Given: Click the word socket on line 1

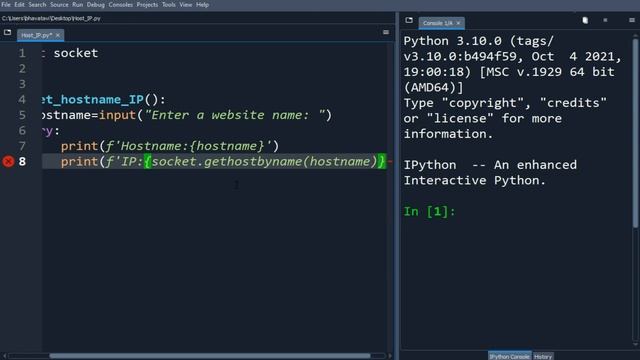Looking at the screenshot, I should 76,53.
